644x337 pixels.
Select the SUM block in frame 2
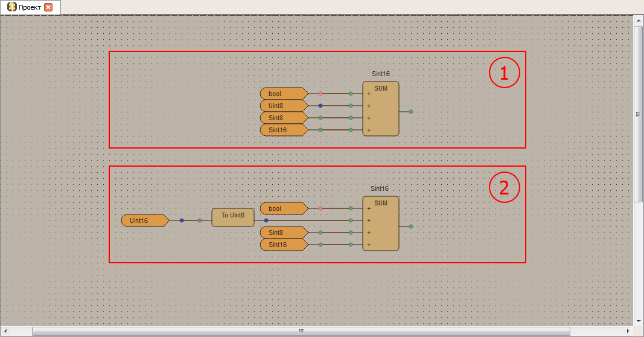click(x=381, y=223)
